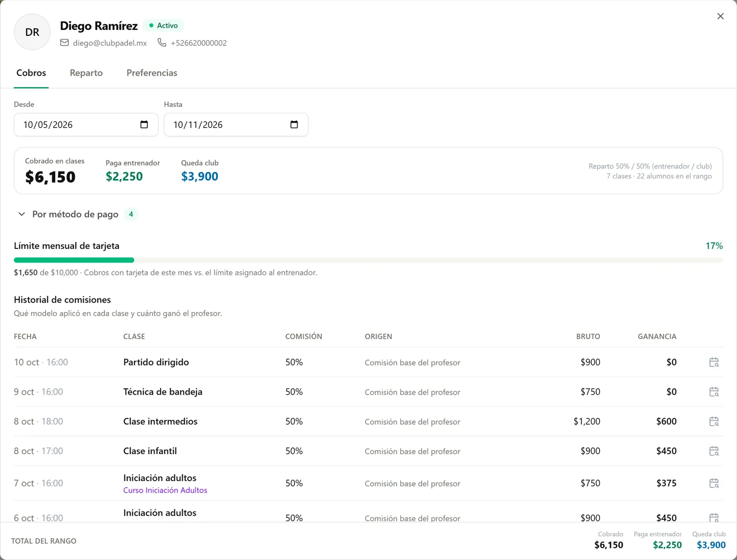Click the GANANCIA column header

[657, 336]
